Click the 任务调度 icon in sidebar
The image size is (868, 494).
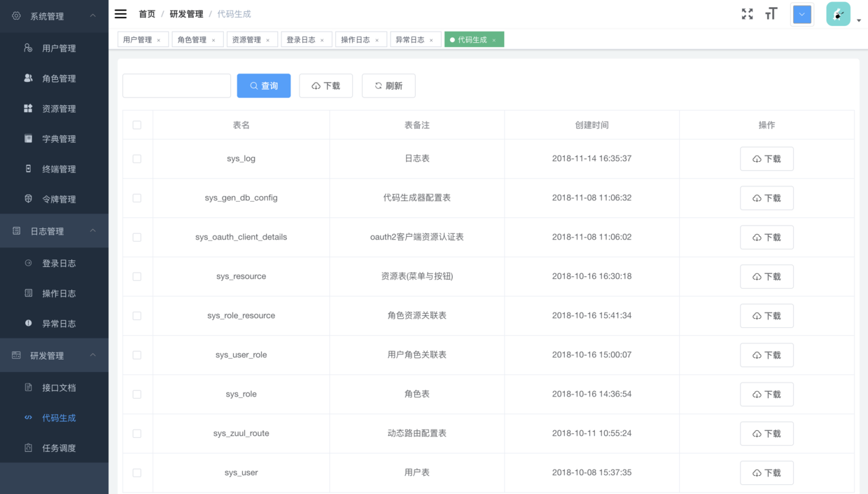coord(28,448)
